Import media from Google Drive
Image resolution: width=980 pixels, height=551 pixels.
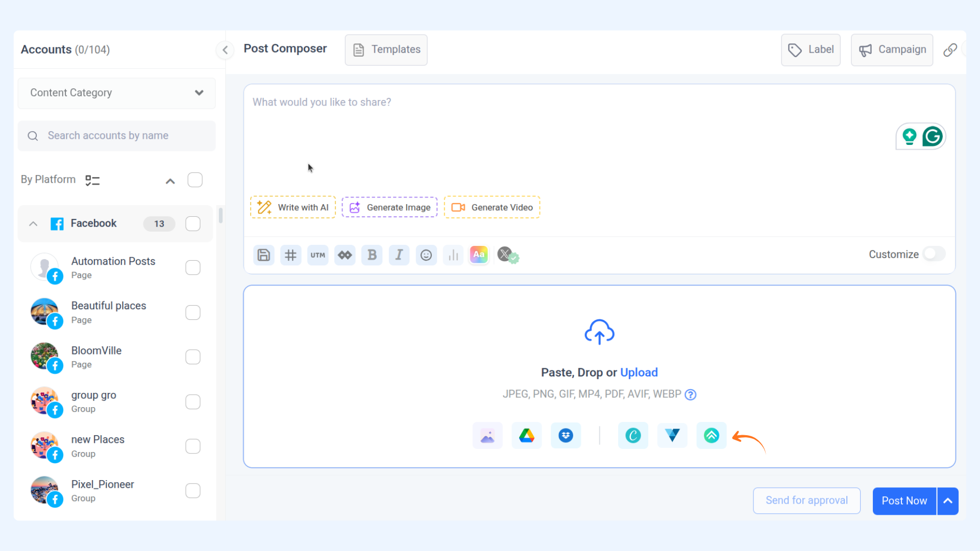[x=526, y=436]
